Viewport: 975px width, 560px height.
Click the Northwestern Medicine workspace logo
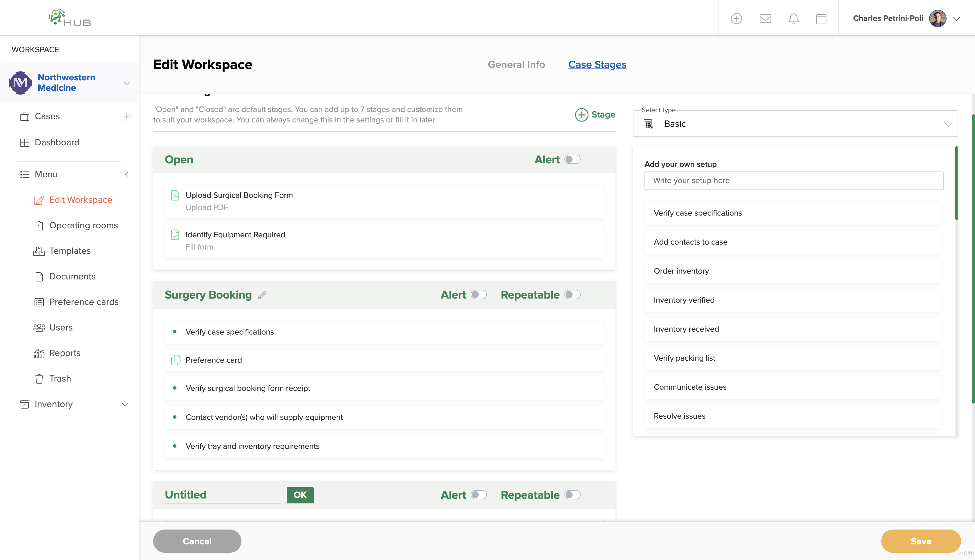[x=20, y=83]
